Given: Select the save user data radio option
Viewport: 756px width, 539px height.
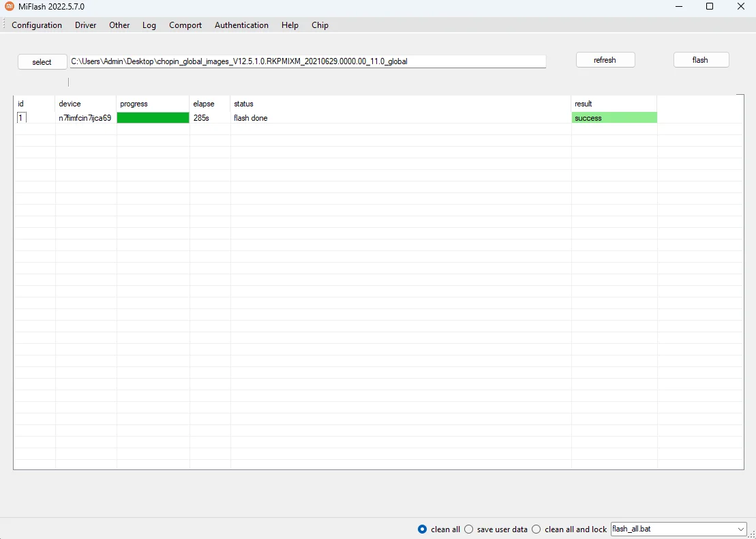Looking at the screenshot, I should (496, 529).
